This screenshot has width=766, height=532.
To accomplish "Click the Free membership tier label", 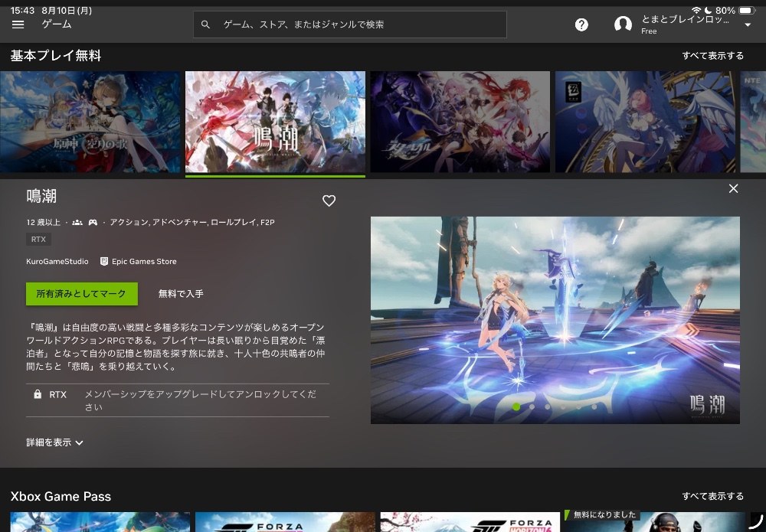I will point(649,31).
